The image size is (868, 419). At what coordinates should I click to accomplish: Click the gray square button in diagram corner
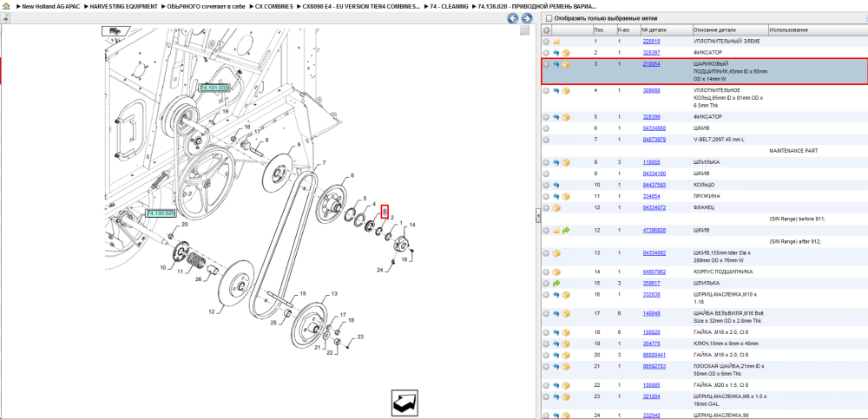[x=525, y=31]
